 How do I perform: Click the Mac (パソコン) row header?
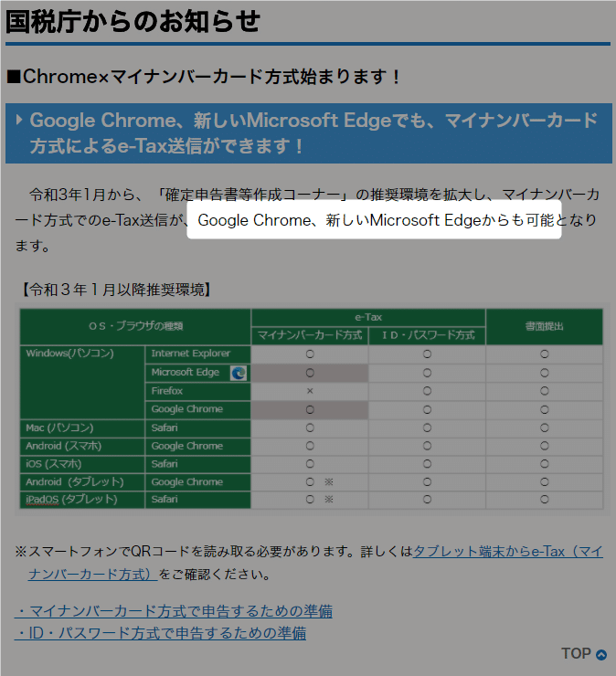[82, 428]
